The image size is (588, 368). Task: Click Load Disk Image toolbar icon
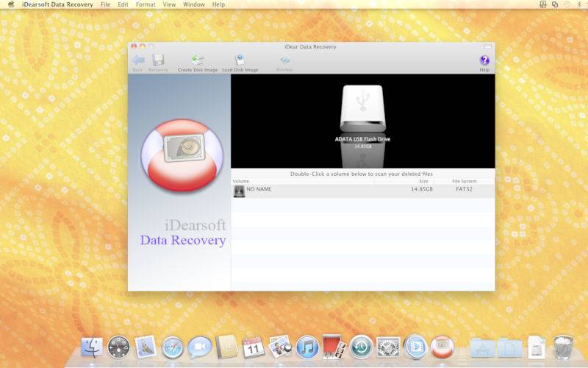pyautogui.click(x=240, y=60)
